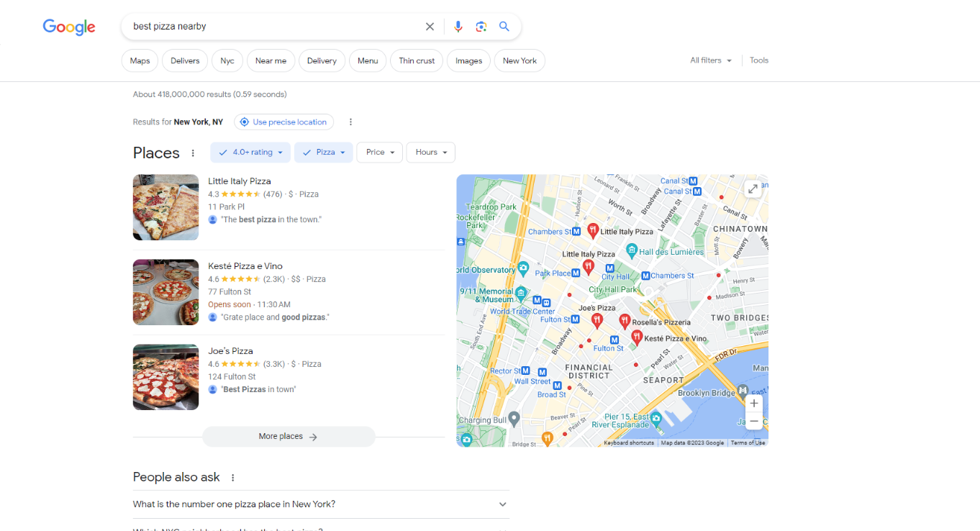The image size is (980, 531).
Task: Click the Opens soon 11:30 AM text
Action: click(x=249, y=305)
